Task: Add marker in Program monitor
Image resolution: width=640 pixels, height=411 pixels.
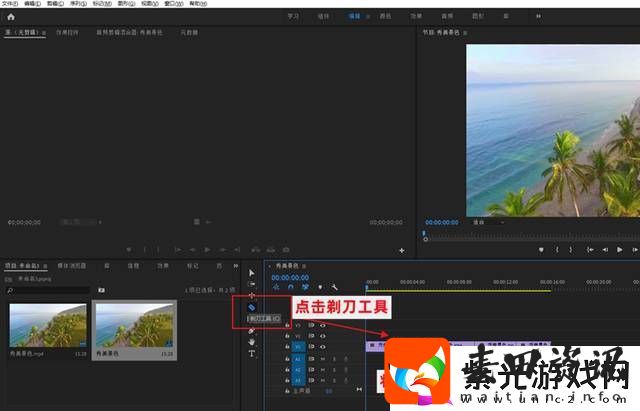Action: point(541,249)
